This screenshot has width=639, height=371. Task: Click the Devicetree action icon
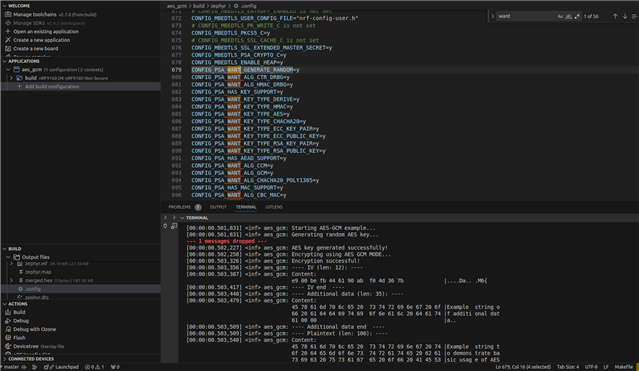(8, 346)
